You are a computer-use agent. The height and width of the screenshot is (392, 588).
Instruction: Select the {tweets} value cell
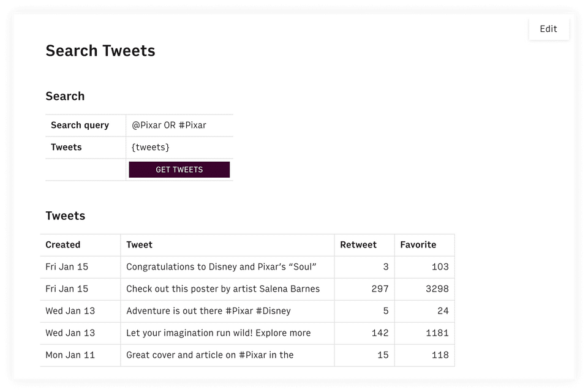tap(179, 148)
